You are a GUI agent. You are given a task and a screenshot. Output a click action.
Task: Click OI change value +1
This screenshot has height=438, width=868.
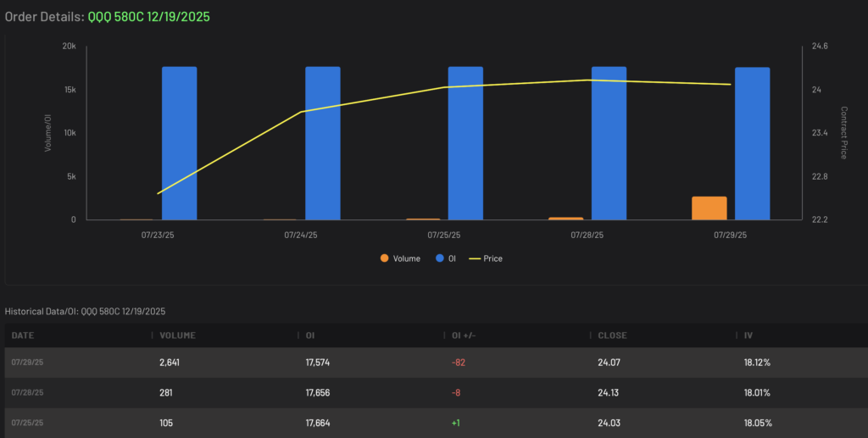click(455, 423)
